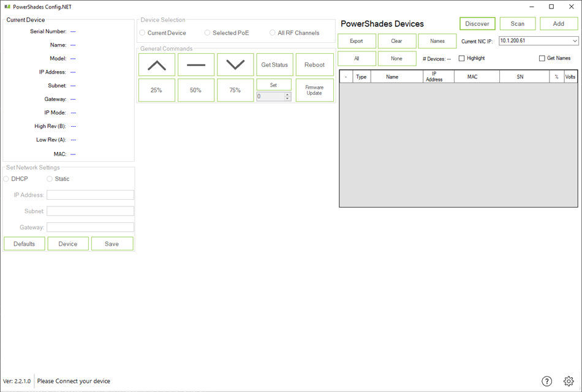Image resolution: width=582 pixels, height=392 pixels.
Task: Move shade to 50% position
Action: point(196,90)
